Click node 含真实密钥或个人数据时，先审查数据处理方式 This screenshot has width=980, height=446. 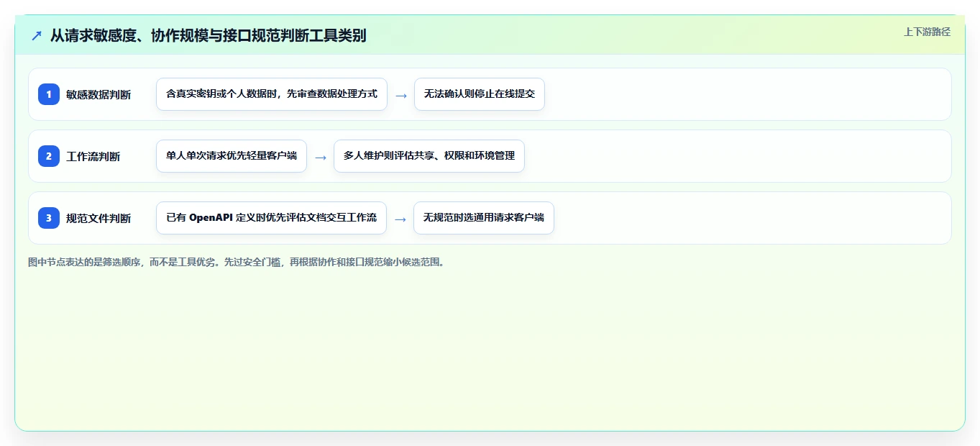point(272,94)
